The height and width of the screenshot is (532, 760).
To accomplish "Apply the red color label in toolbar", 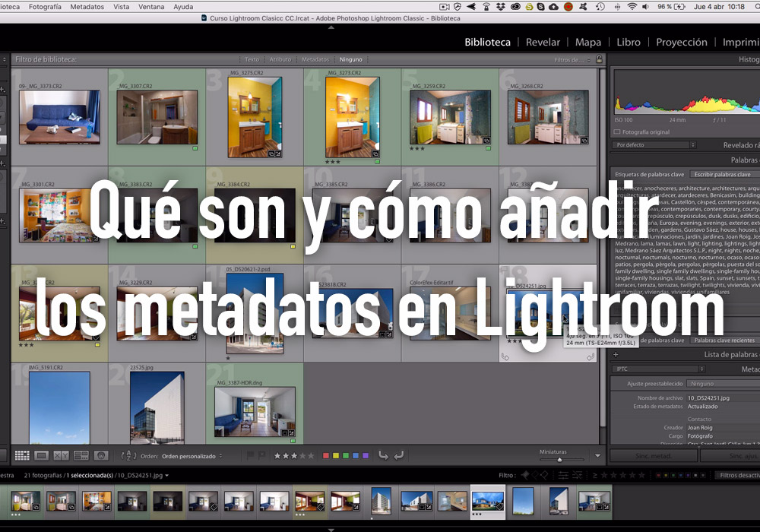I will click(x=326, y=455).
